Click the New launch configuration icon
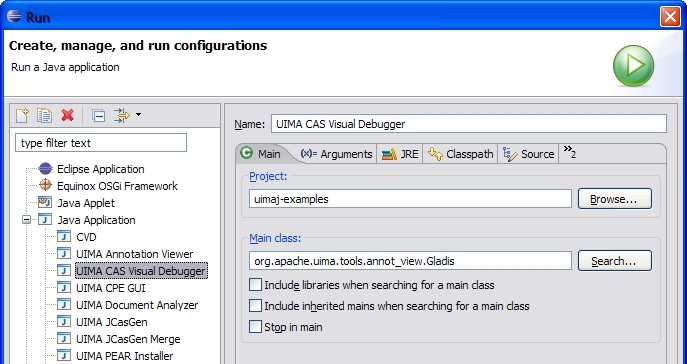687x364 pixels. [x=22, y=115]
